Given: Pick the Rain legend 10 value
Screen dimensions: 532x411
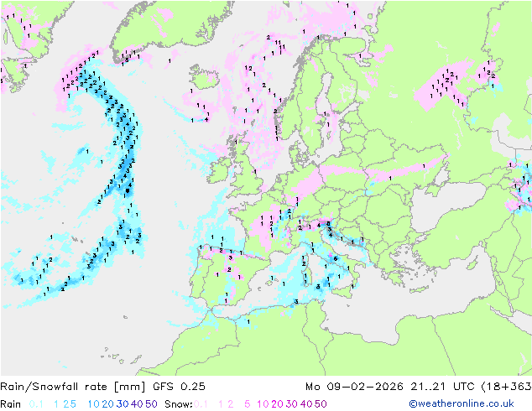Looking at the screenshot, I should coord(93,404).
